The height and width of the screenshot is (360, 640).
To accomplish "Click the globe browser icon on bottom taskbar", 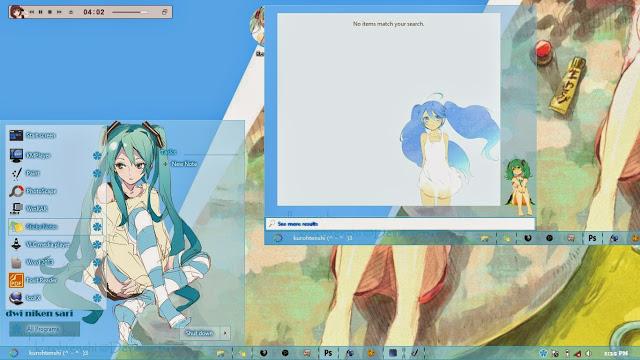I will pyautogui.click(x=350, y=353).
